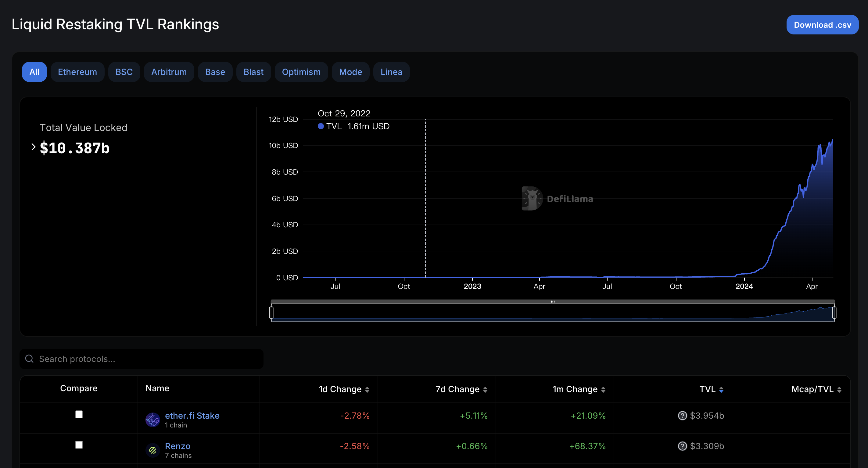Filter rankings by Arbitrum chain
The width and height of the screenshot is (868, 468).
(169, 72)
